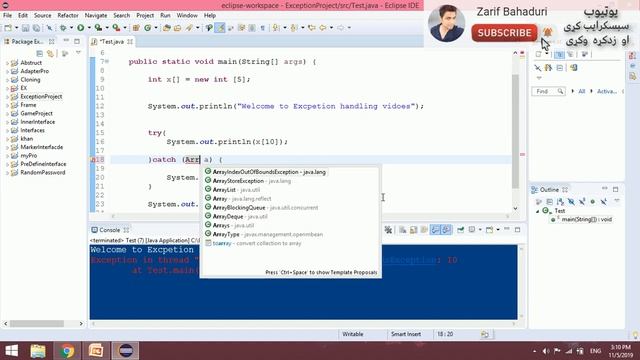Toggle Show Console When Standard Out Changes
The height and width of the screenshot is (360, 640).
click(x=435, y=230)
